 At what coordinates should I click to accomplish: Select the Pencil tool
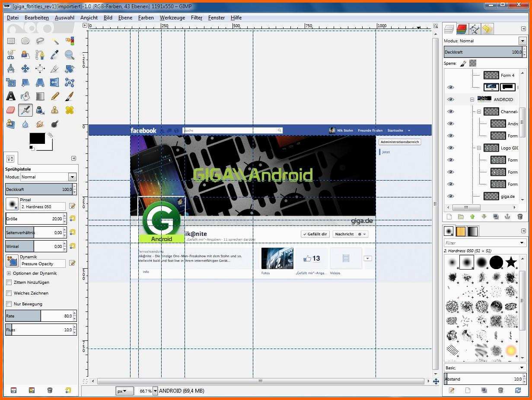click(55, 96)
